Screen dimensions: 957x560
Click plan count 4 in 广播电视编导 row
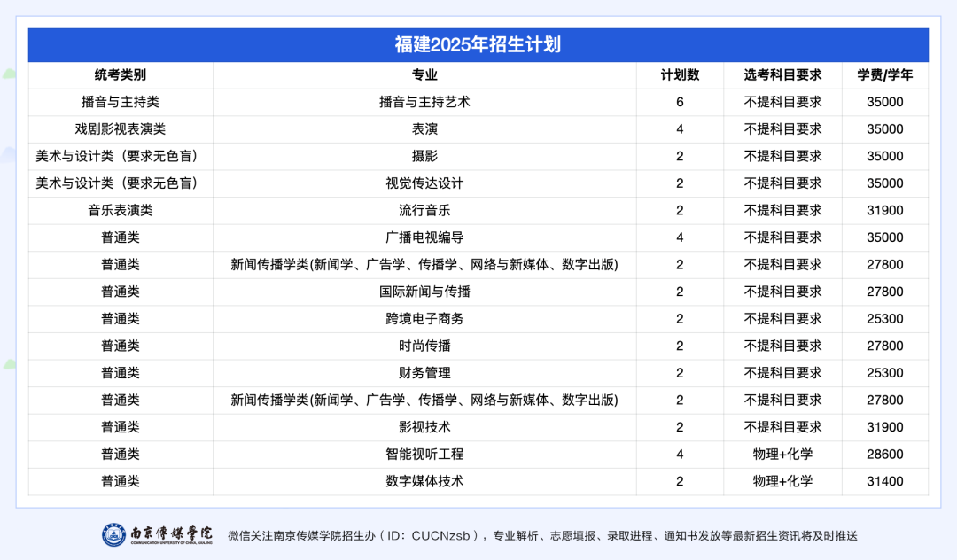680,237
